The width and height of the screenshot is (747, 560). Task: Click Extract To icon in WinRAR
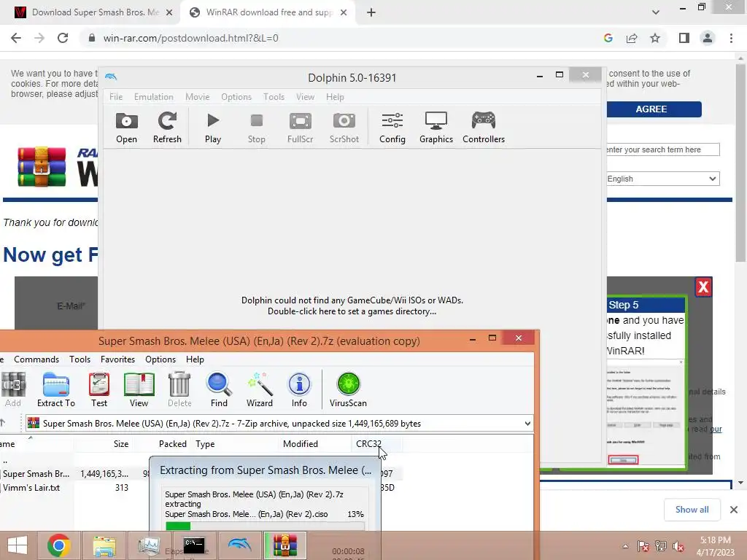point(55,389)
